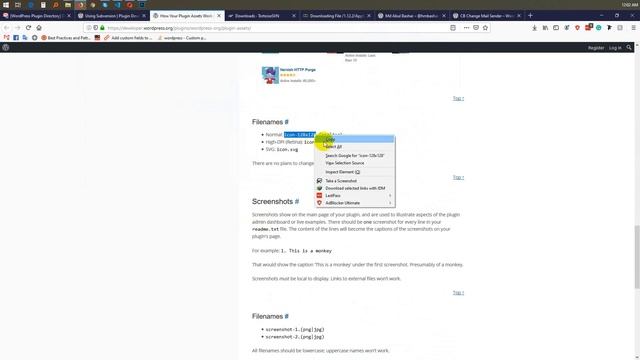Open Gmail bookmark icon
Viewport: 640px width, 360px height.
tap(7, 38)
